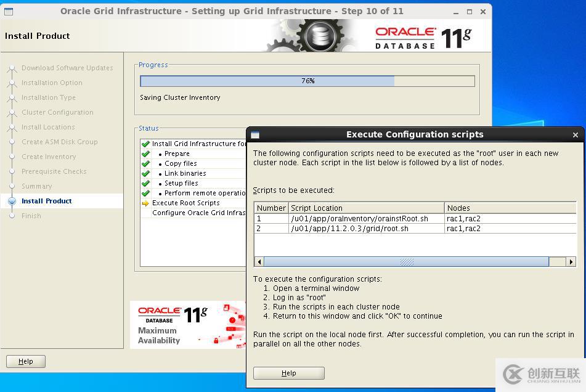Viewport: 586px width, 392px height.
Task: Click the Nodes cell for script number 2
Action: coord(510,228)
